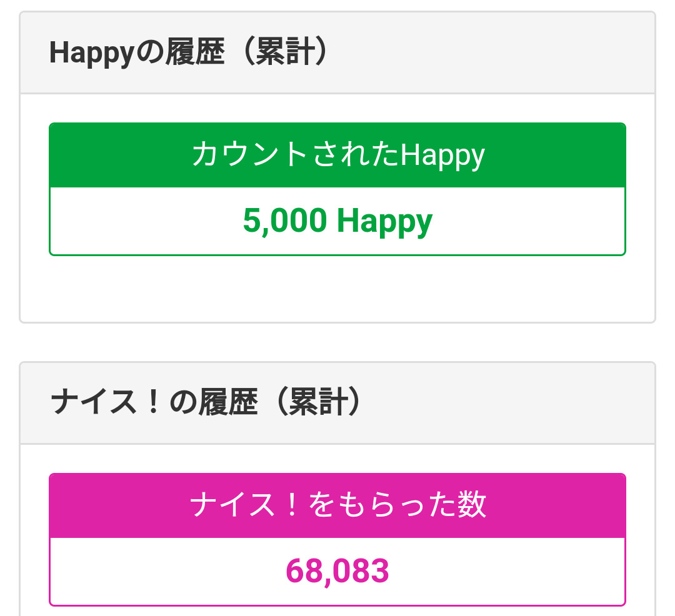675x616 pixels.
Task: Select the green カウントされたHappy banner
Action: (337, 155)
